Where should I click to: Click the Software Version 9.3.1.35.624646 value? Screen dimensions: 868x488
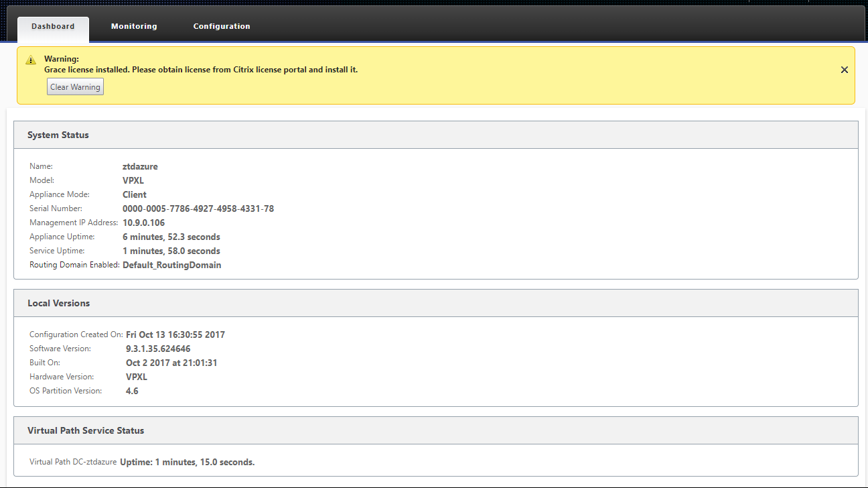tap(158, 349)
